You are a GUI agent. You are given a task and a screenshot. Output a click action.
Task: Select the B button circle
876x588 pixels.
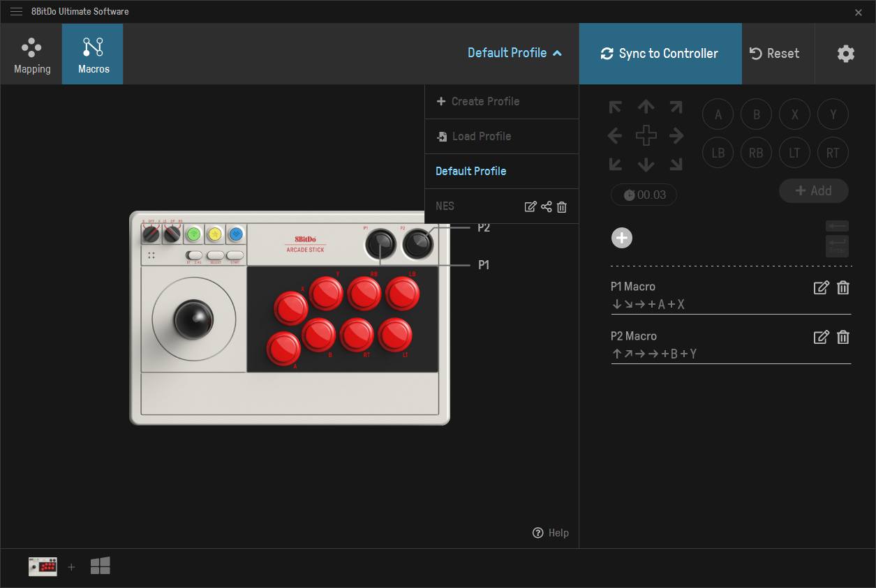[757, 115]
